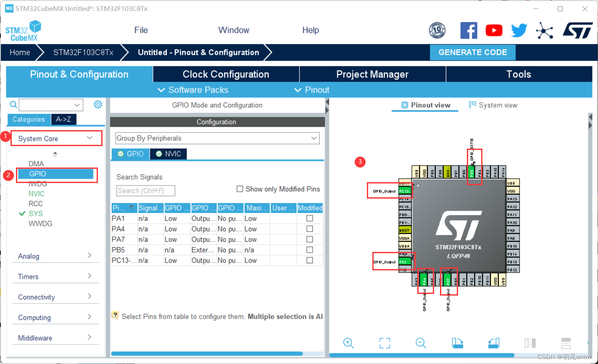Screen dimensions: 598x364
Task: Open the Facebook link icon
Action: coord(469,30)
